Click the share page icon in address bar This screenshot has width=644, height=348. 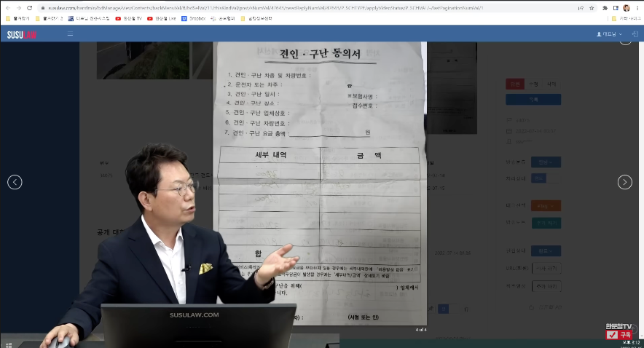click(x=581, y=8)
